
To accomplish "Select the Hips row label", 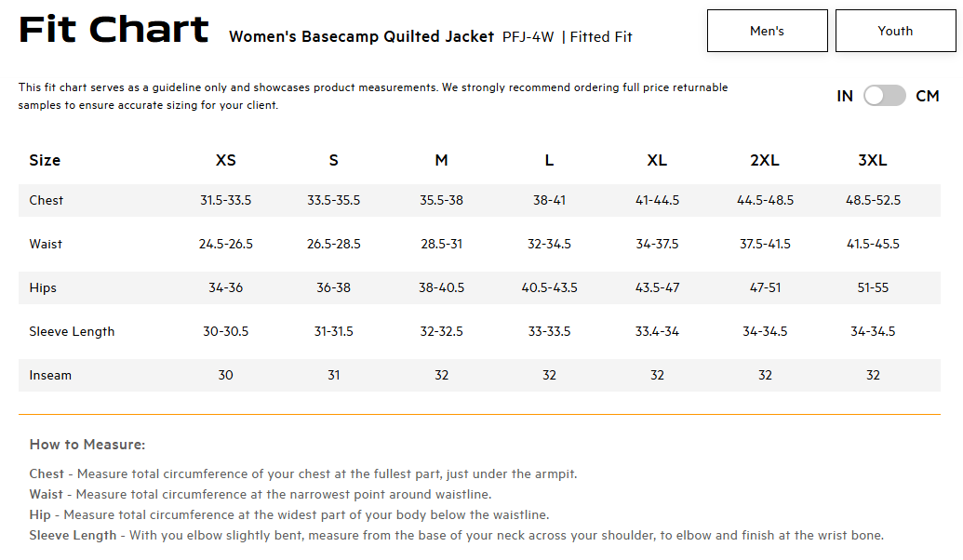I will pos(43,288).
